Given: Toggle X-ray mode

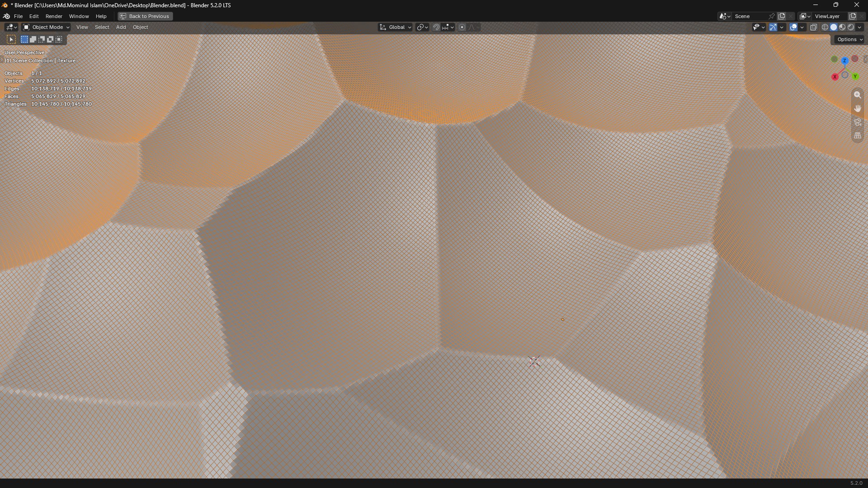Looking at the screenshot, I should click(x=814, y=28).
